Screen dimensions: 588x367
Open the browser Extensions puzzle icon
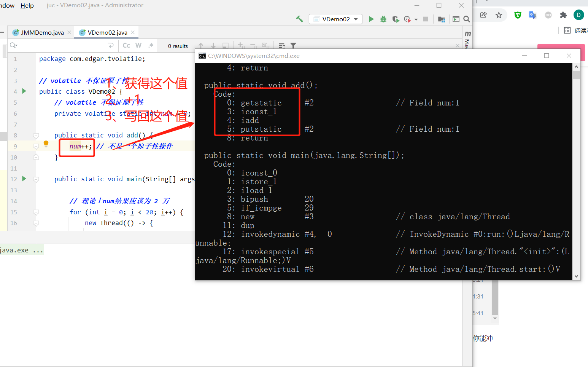(x=563, y=15)
